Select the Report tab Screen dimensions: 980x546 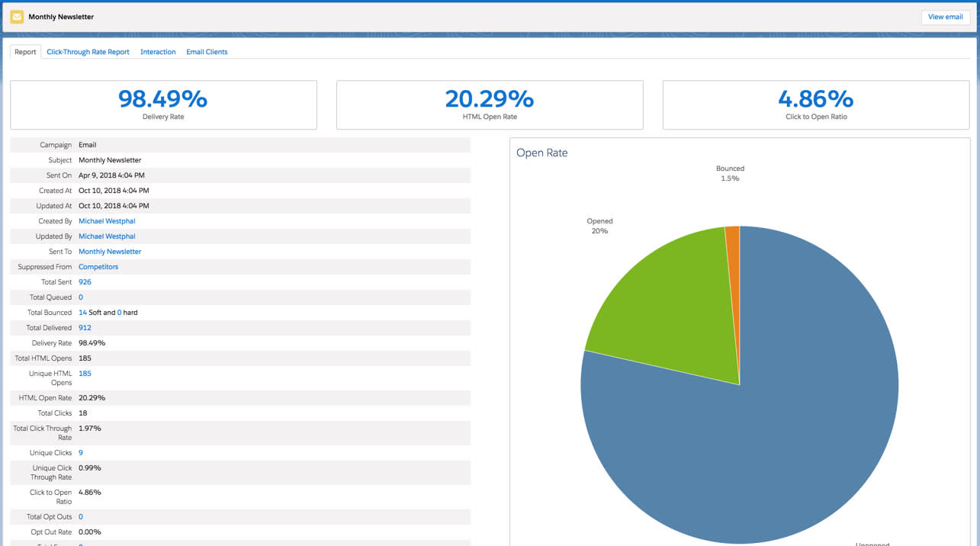25,52
